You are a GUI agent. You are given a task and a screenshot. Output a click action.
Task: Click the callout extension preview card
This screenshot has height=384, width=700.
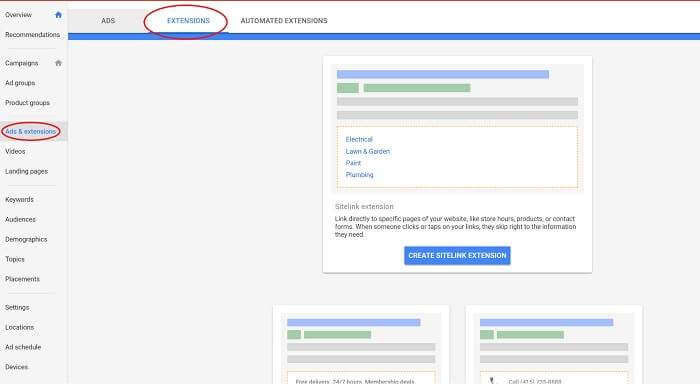pyautogui.click(x=361, y=345)
